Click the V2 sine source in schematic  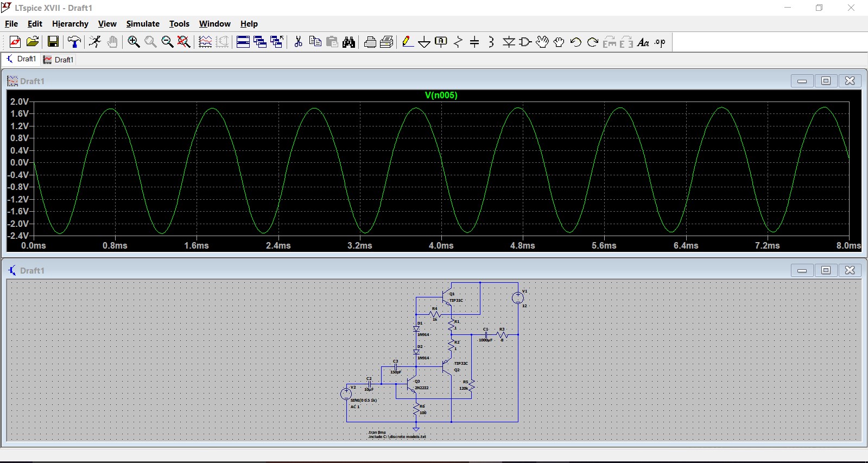[346, 394]
